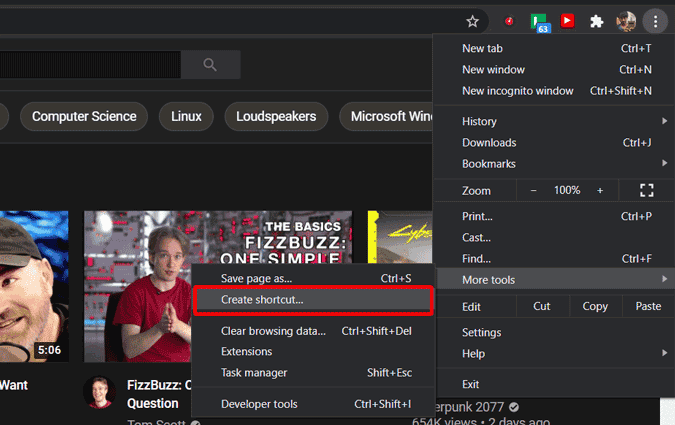Select the Microsoft Windows filter chip
Viewport: 675px width, 425px height.
[x=387, y=116]
